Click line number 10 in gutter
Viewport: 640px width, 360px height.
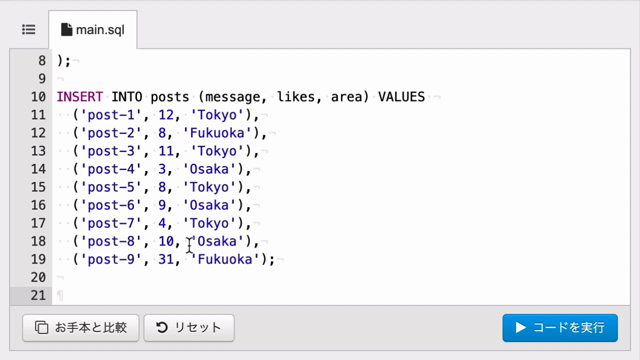38,97
